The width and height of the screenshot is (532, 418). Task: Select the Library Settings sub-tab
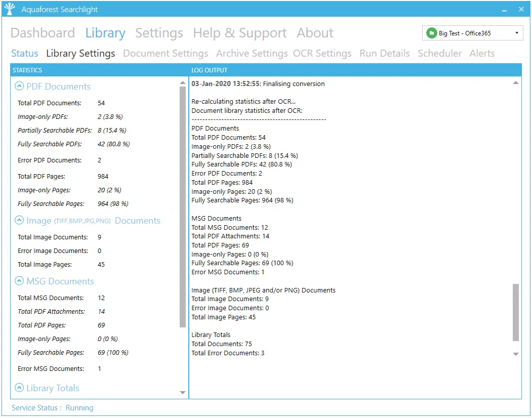pyautogui.click(x=80, y=54)
